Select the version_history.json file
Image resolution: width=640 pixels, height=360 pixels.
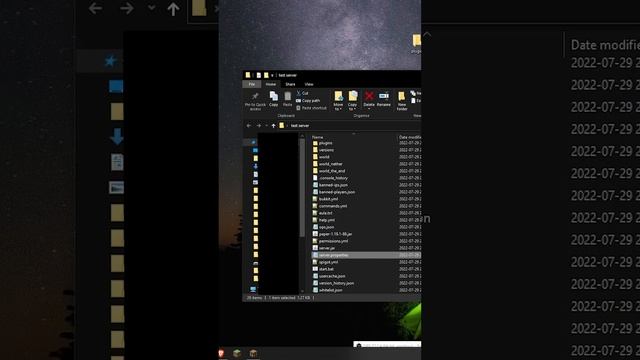(333, 283)
